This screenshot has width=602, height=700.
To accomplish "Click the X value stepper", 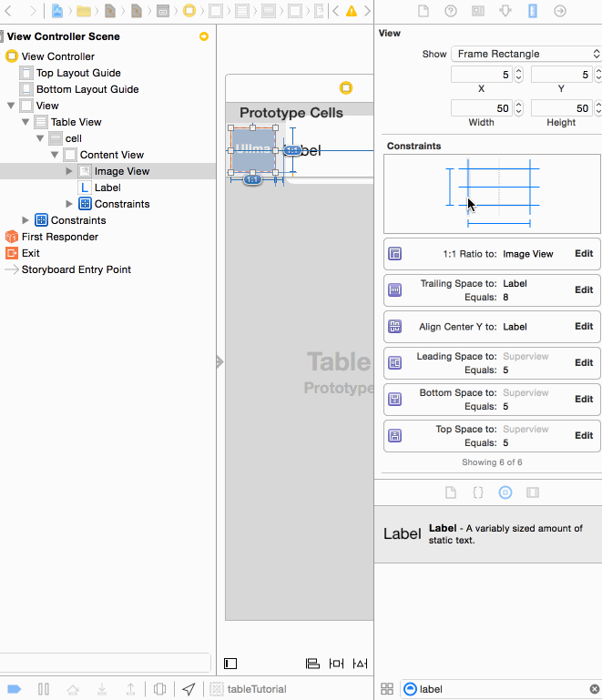I will 518,75.
